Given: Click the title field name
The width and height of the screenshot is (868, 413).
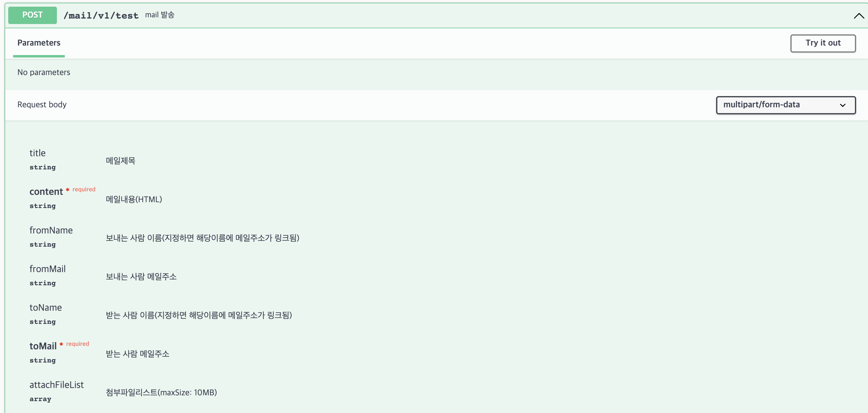Looking at the screenshot, I should pyautogui.click(x=37, y=153).
